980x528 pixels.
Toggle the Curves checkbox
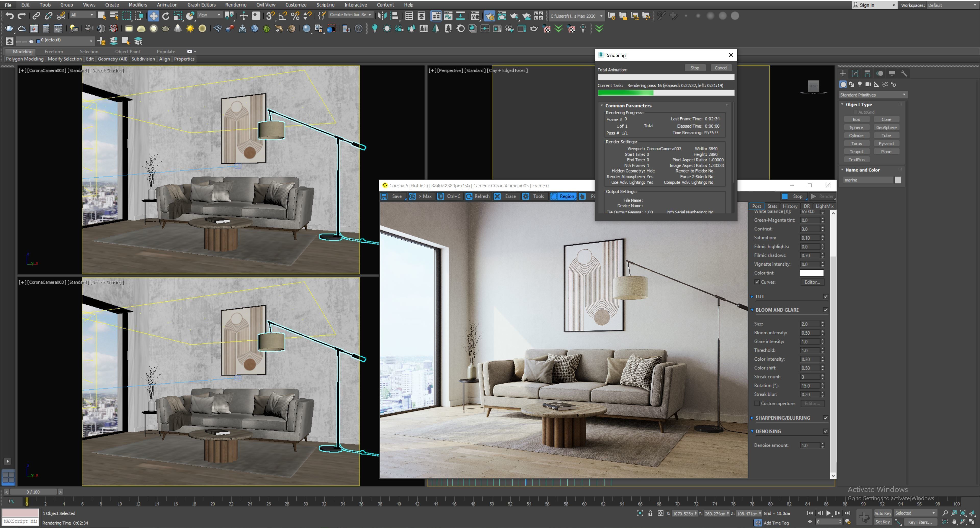click(757, 282)
